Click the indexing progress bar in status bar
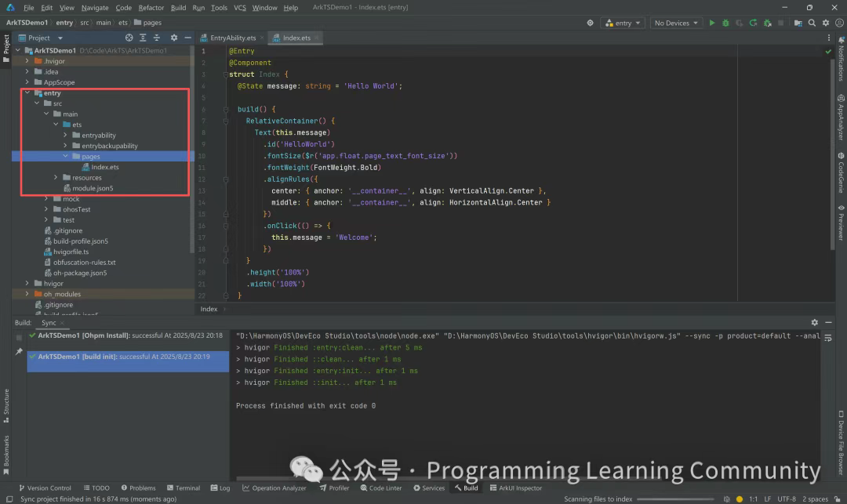This screenshot has width=847, height=504. click(x=675, y=499)
